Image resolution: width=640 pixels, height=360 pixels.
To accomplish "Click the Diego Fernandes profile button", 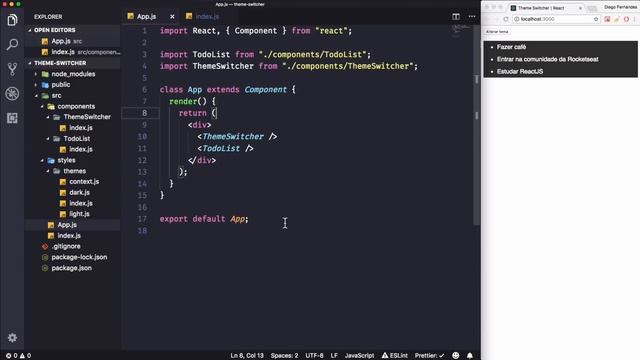I will (620, 7).
